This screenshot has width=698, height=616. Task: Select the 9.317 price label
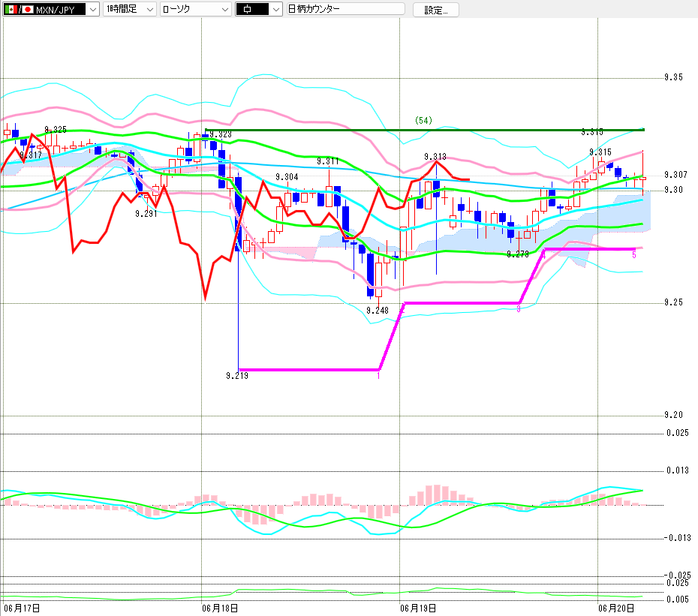click(x=31, y=155)
